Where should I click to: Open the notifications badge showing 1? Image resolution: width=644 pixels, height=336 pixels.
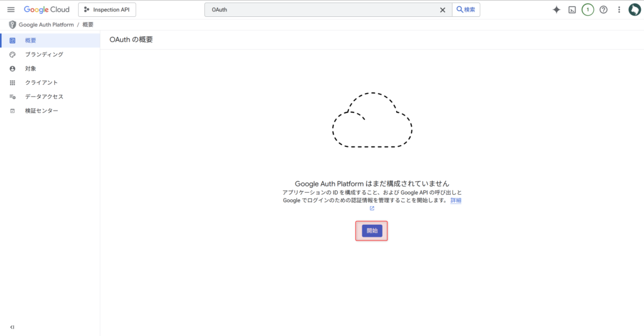tap(588, 9)
